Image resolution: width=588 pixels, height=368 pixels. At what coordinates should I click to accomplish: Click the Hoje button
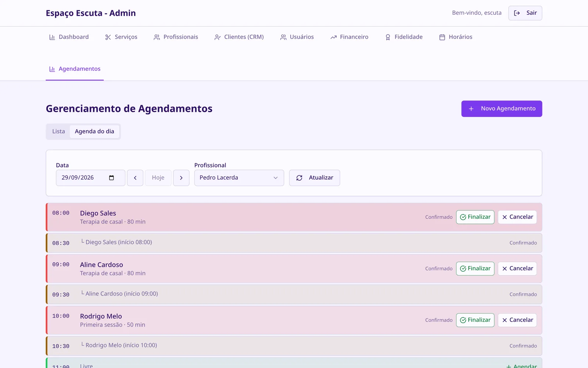pyautogui.click(x=158, y=178)
